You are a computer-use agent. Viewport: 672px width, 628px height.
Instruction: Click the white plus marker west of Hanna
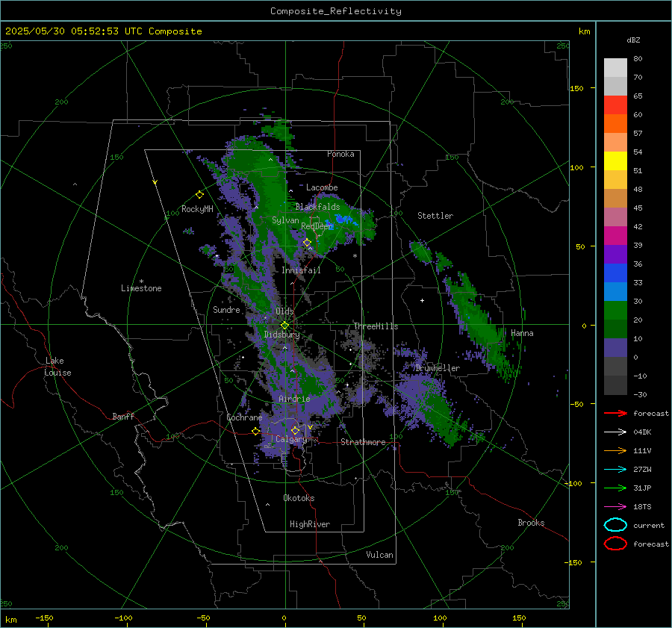coord(422,300)
